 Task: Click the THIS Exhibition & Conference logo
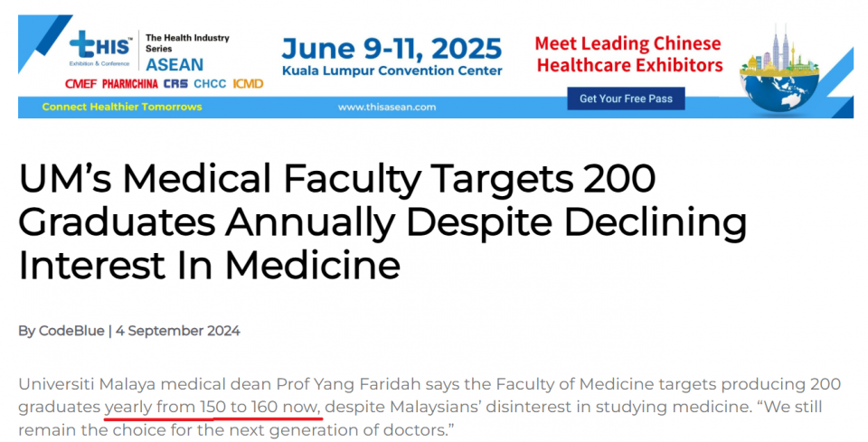[100, 49]
